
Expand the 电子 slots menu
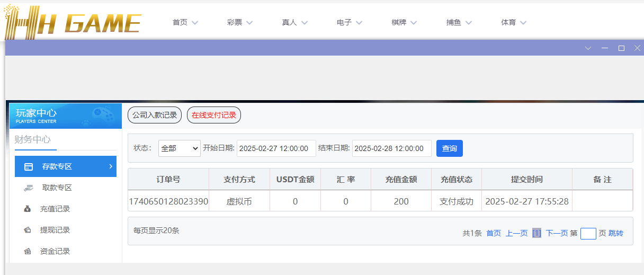350,23
